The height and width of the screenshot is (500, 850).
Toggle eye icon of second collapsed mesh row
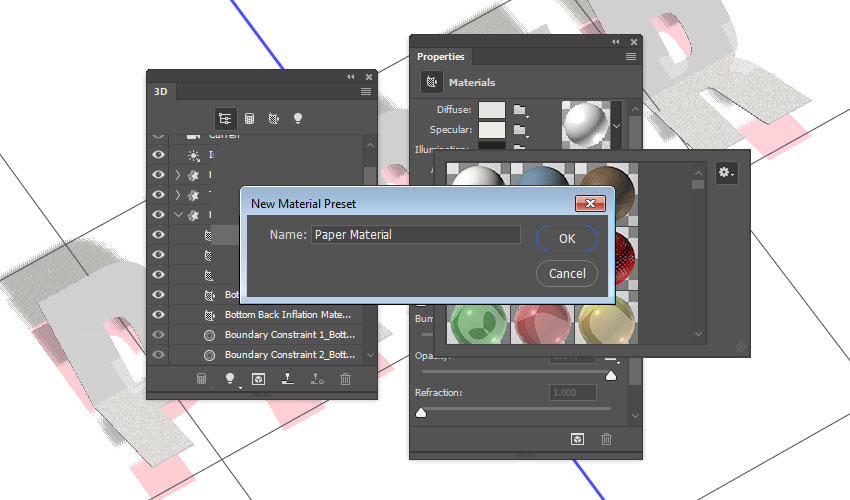[x=158, y=194]
